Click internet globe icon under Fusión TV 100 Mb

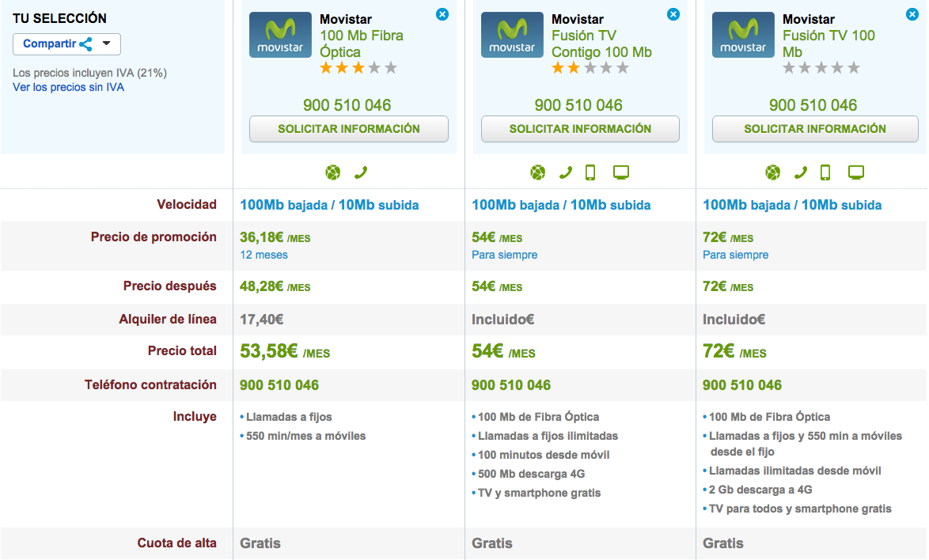pos(772,172)
